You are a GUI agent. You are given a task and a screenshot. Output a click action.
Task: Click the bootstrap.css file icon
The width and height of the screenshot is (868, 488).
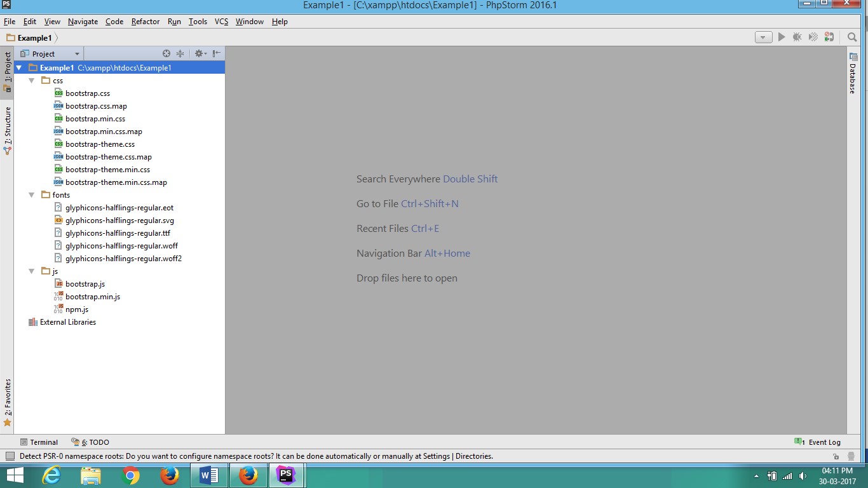pos(58,93)
